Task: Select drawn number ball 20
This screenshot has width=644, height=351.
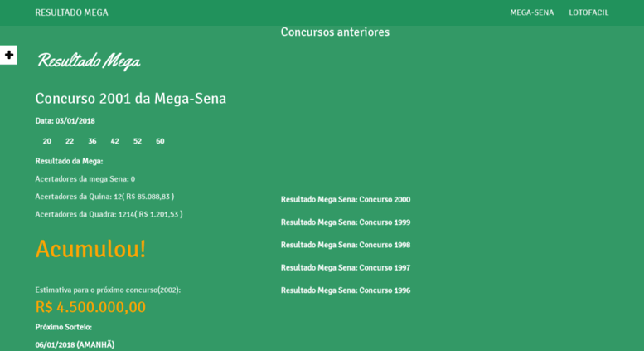Action: 46,141
